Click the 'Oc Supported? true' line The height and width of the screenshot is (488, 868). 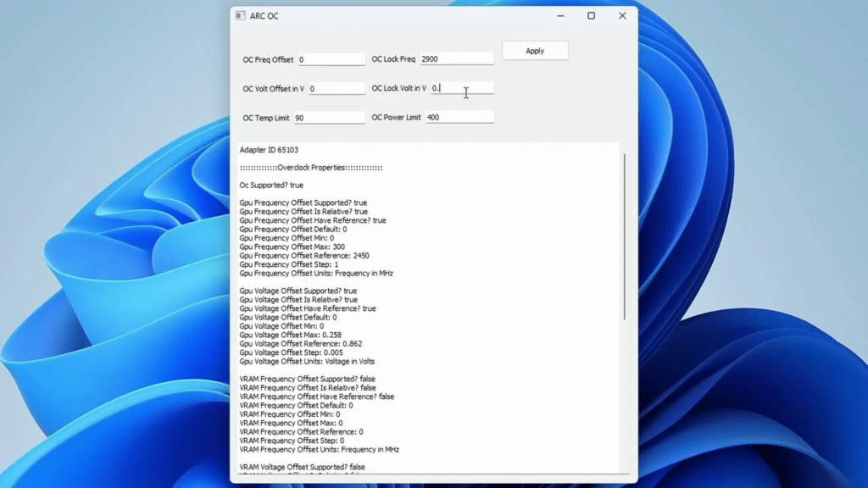pos(271,186)
